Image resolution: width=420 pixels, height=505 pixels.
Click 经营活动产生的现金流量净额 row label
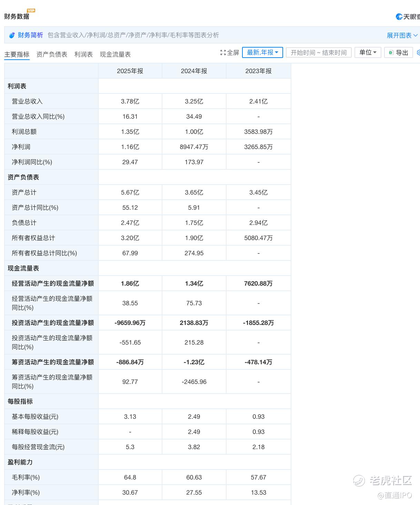click(x=53, y=284)
